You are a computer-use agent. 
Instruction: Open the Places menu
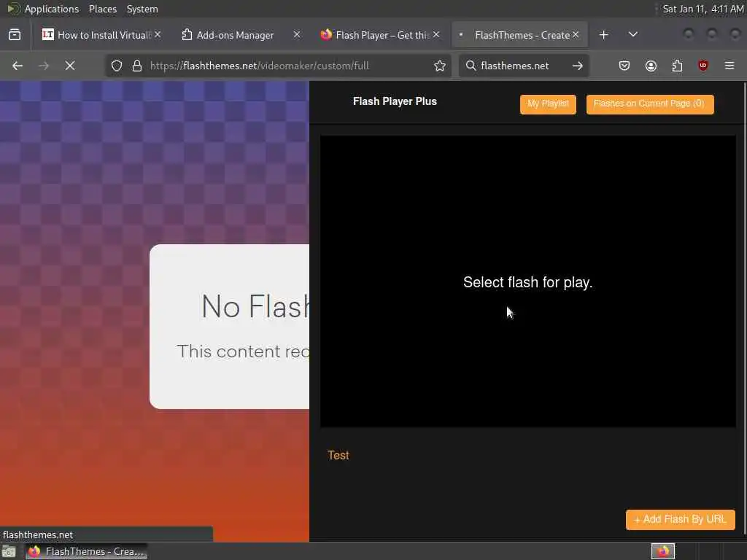coord(103,9)
